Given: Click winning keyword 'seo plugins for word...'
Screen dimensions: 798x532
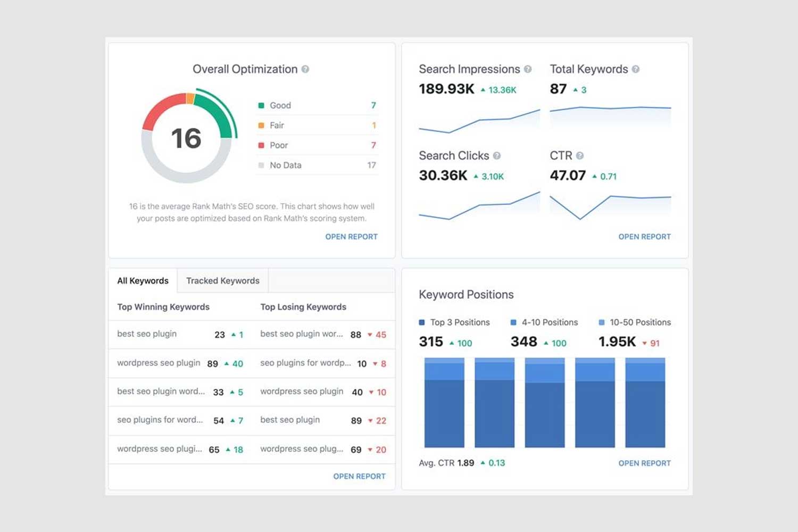Looking at the screenshot, I should pyautogui.click(x=160, y=420).
